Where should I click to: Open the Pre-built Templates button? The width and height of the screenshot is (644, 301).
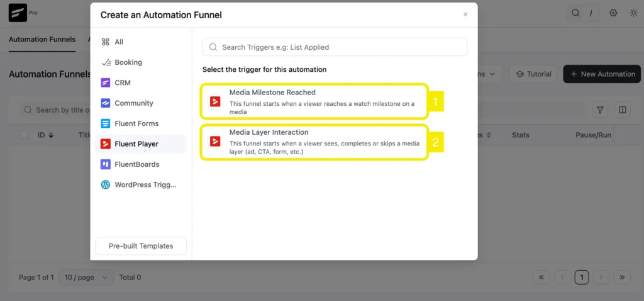pyautogui.click(x=141, y=246)
